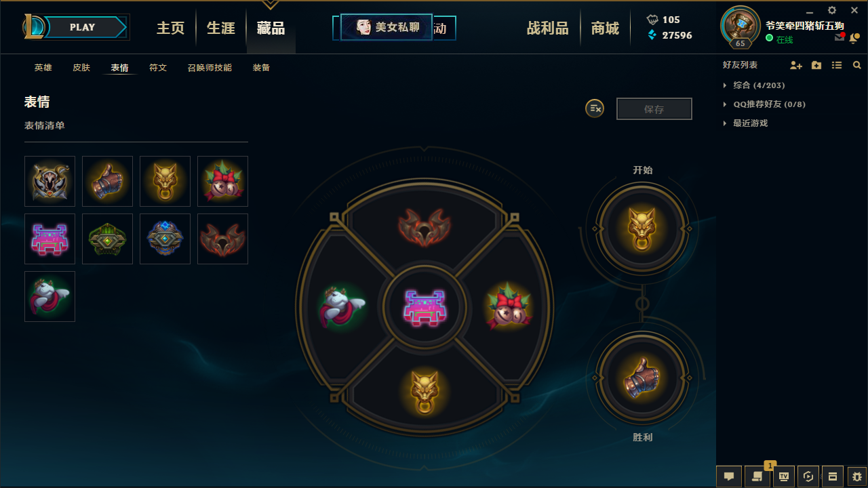
Task: Pick the pink space invader emote thumbnail
Action: click(x=50, y=239)
